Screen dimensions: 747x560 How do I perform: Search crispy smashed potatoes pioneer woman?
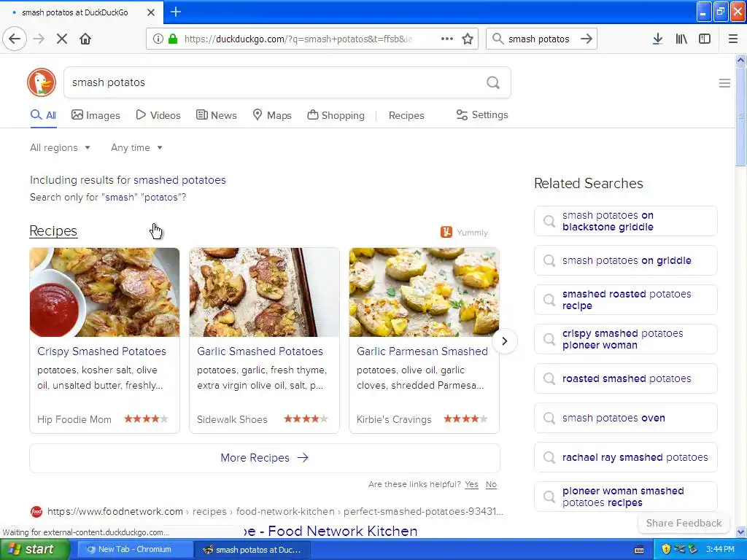625,339
